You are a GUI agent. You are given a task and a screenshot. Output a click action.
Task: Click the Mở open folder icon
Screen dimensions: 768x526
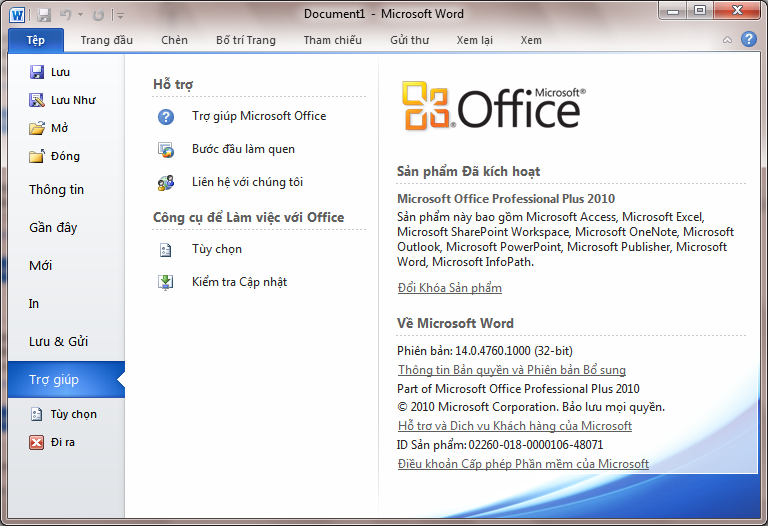[x=37, y=128]
